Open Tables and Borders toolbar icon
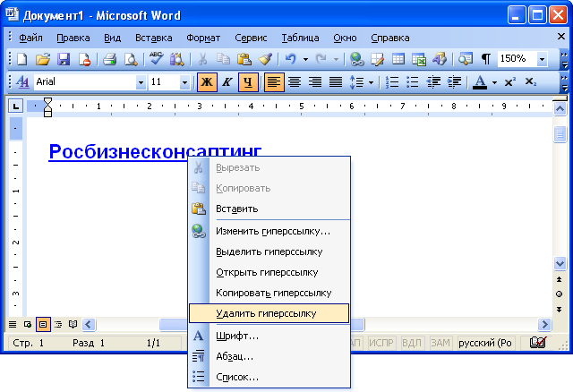This screenshot has height=392, width=573. (x=377, y=59)
